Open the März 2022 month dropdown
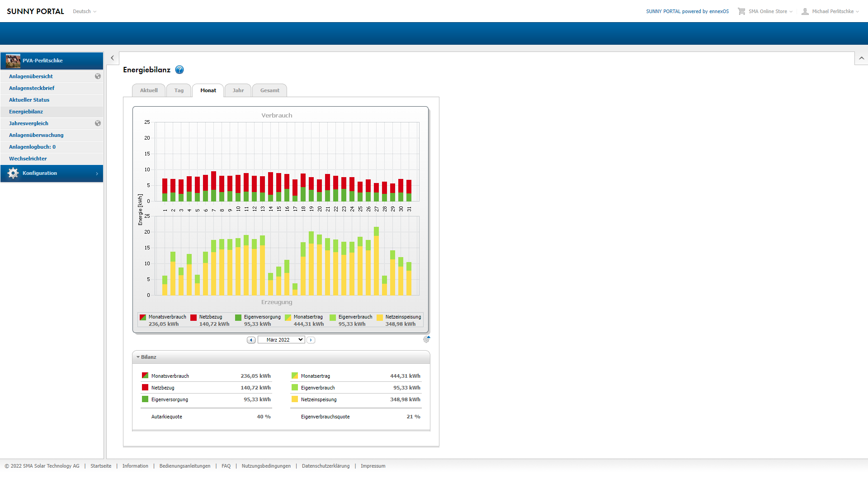The height and width of the screenshot is (488, 868). (281, 340)
